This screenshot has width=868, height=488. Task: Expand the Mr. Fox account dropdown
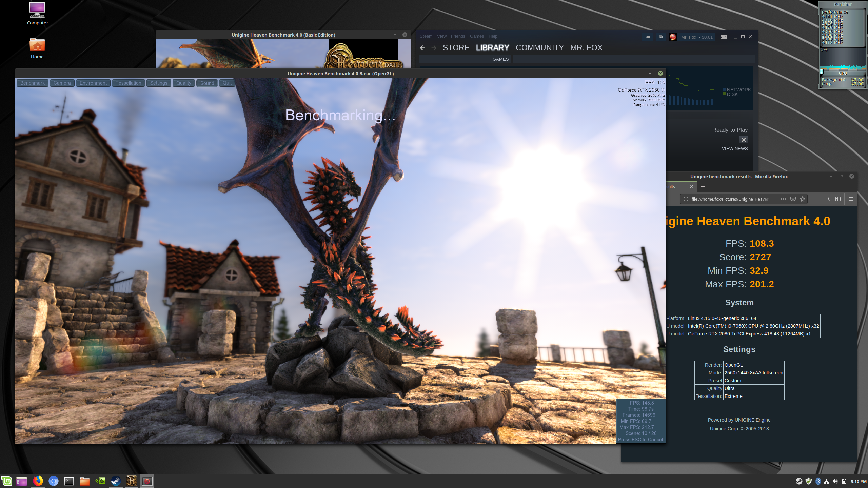coord(697,37)
